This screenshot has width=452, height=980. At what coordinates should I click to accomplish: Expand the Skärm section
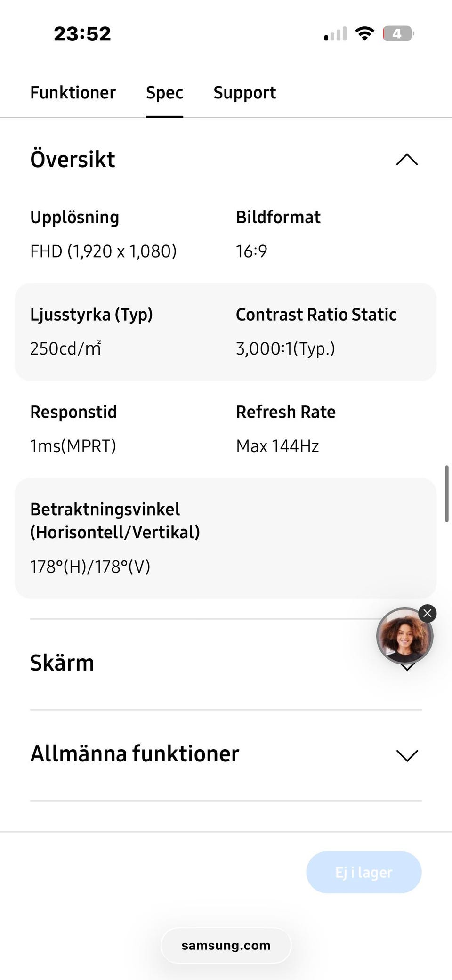pos(62,663)
